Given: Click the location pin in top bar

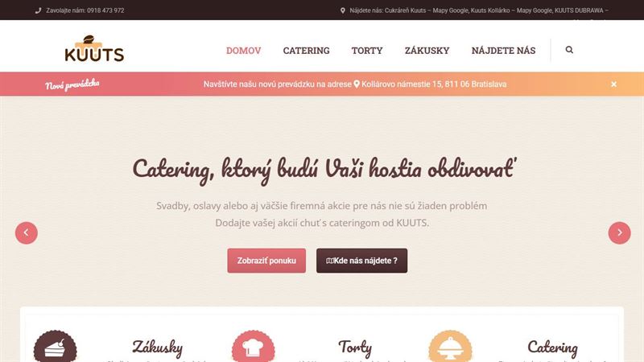Looking at the screenshot, I should click(x=343, y=10).
